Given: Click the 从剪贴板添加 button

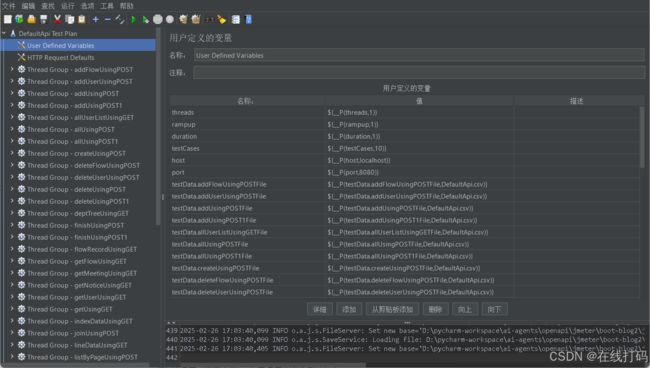Looking at the screenshot, I should coord(392,309).
